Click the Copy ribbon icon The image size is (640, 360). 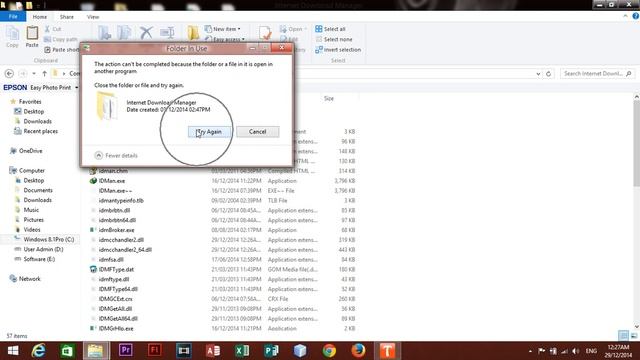[12, 37]
